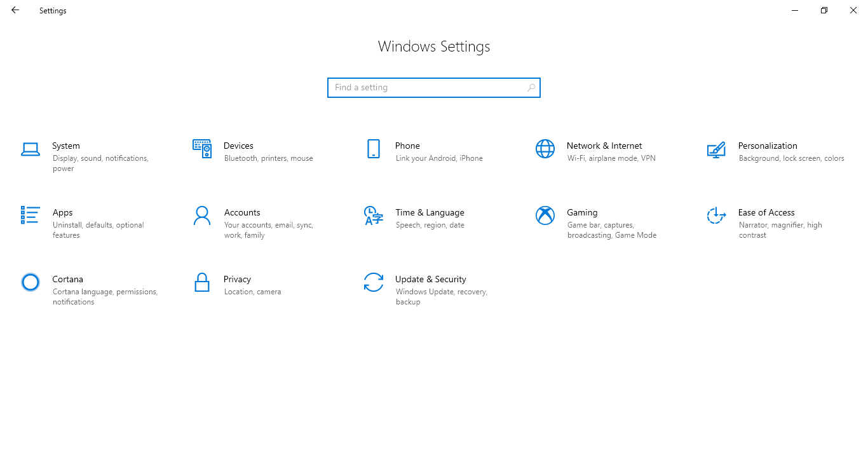Click 'Display, sound, notifications, power' description
Viewport: 868px width, 457px height.
[100, 163]
